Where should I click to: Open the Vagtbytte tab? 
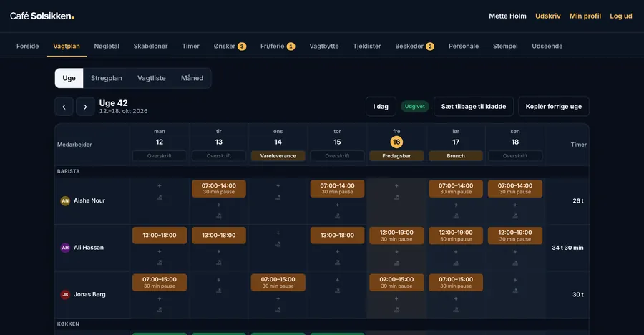[324, 46]
